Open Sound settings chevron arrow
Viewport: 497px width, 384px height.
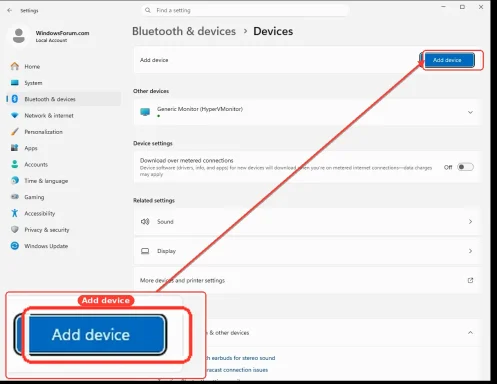point(470,222)
